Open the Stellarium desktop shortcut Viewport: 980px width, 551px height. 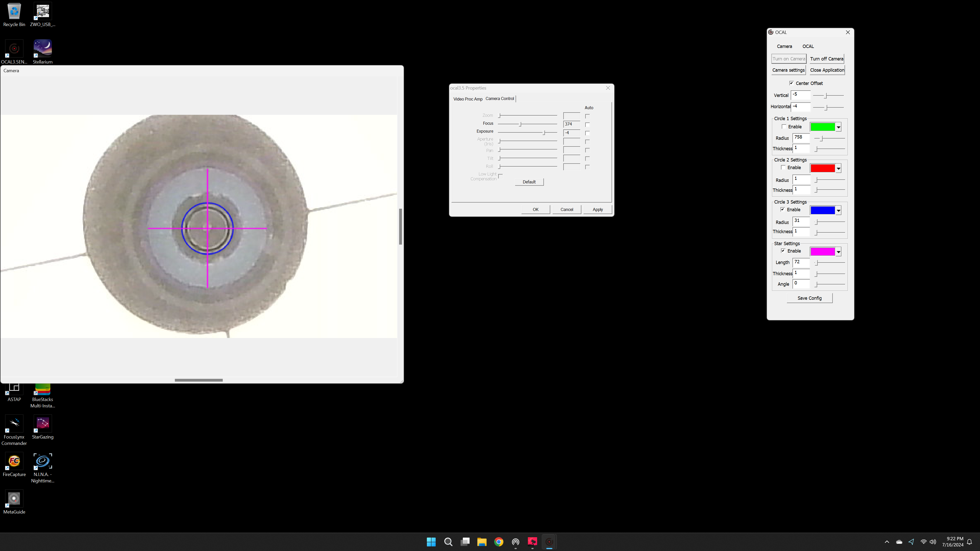point(42,51)
